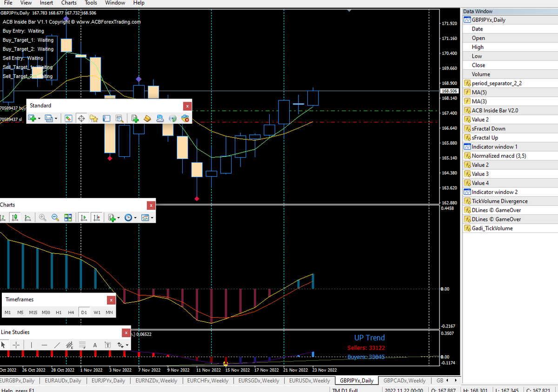Open the Indicators list dropdown
This screenshot has height=392, width=558.
point(118,217)
